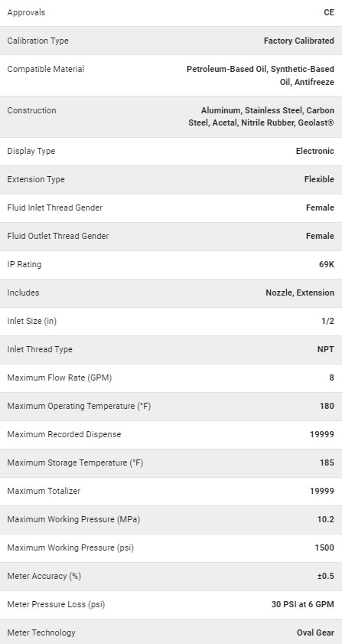The width and height of the screenshot is (342, 644).
Task: Click the Construction materials description
Action: click(261, 116)
